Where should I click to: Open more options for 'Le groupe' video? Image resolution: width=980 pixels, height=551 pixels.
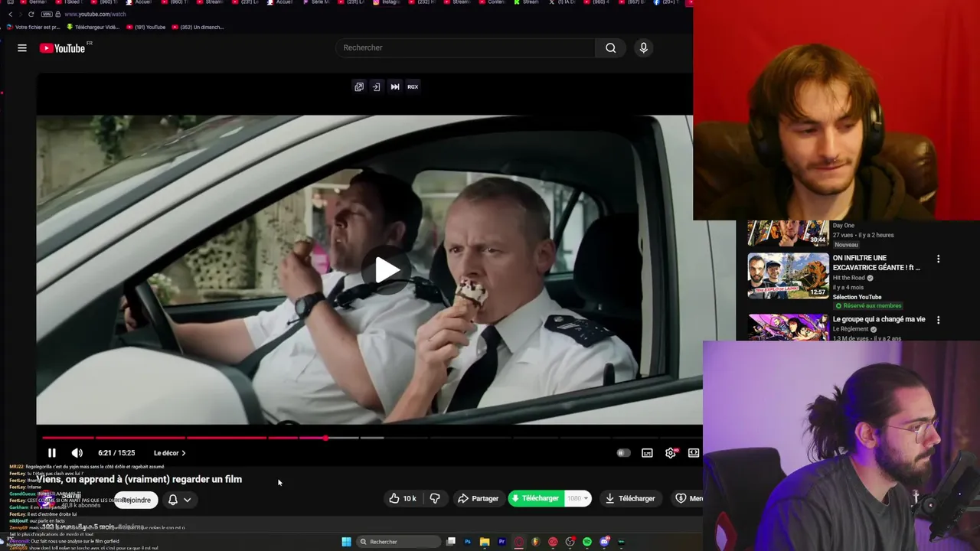point(938,320)
